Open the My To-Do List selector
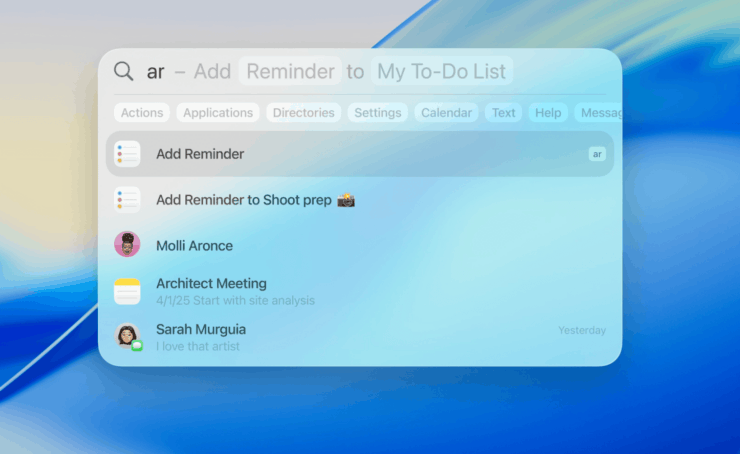This screenshot has height=454, width=740. 441,72
